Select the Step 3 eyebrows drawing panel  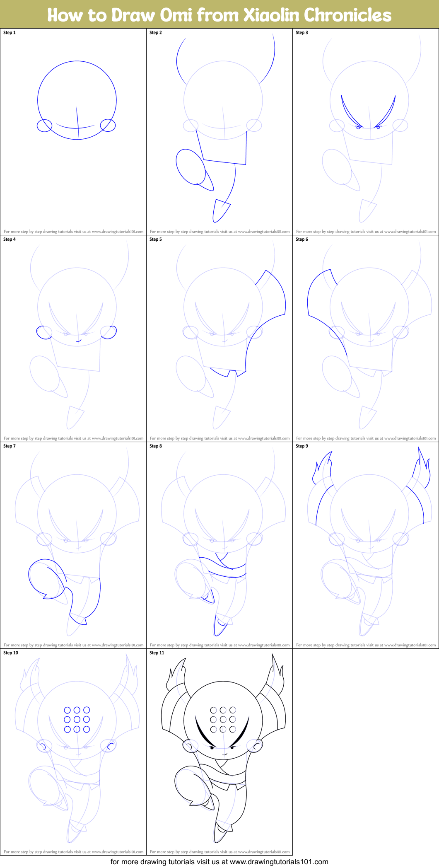[366, 132]
